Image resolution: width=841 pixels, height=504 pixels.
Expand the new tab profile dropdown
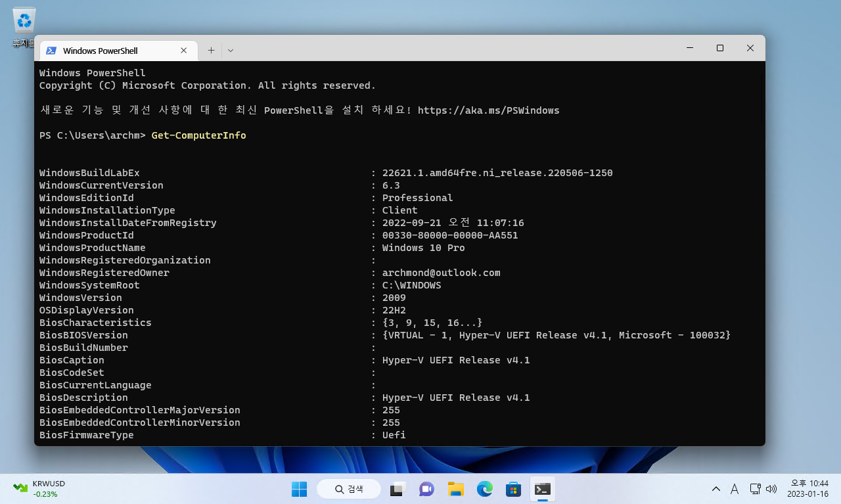tap(230, 51)
